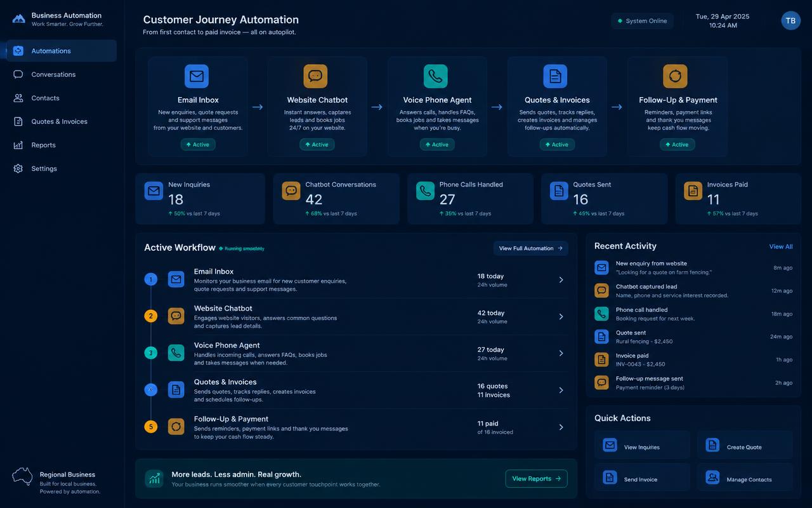Click the Follow-Up & Payment refresh icon in journey card
The height and width of the screenshot is (508, 812).
[675, 76]
